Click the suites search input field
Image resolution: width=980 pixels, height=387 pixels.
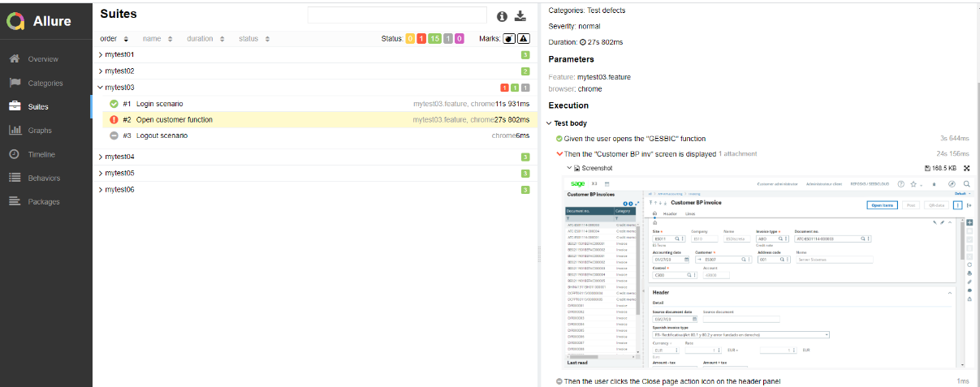point(396,16)
